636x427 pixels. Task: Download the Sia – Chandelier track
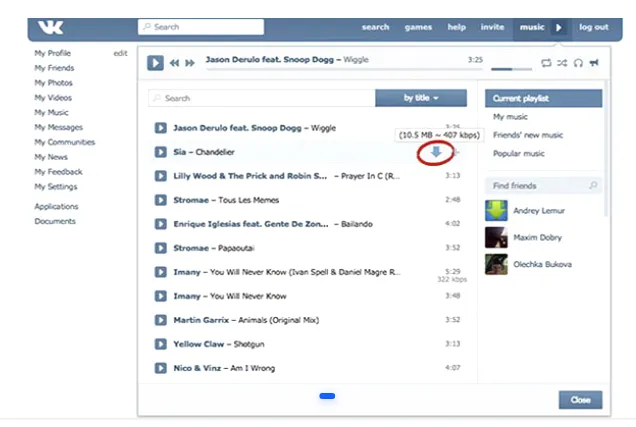tap(436, 152)
